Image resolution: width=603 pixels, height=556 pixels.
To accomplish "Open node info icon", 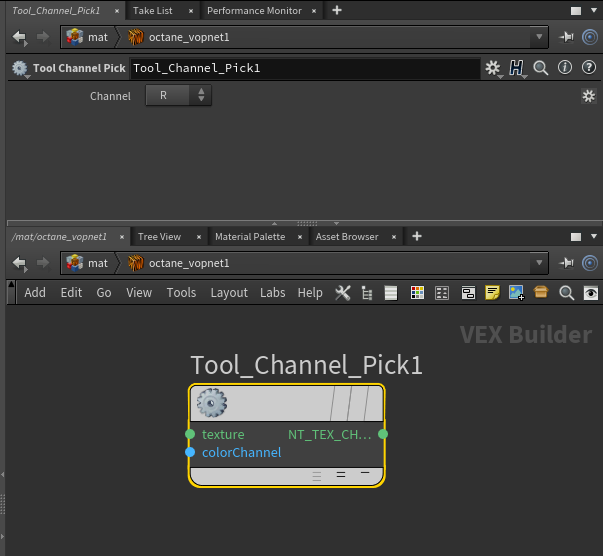I will pyautogui.click(x=565, y=68).
